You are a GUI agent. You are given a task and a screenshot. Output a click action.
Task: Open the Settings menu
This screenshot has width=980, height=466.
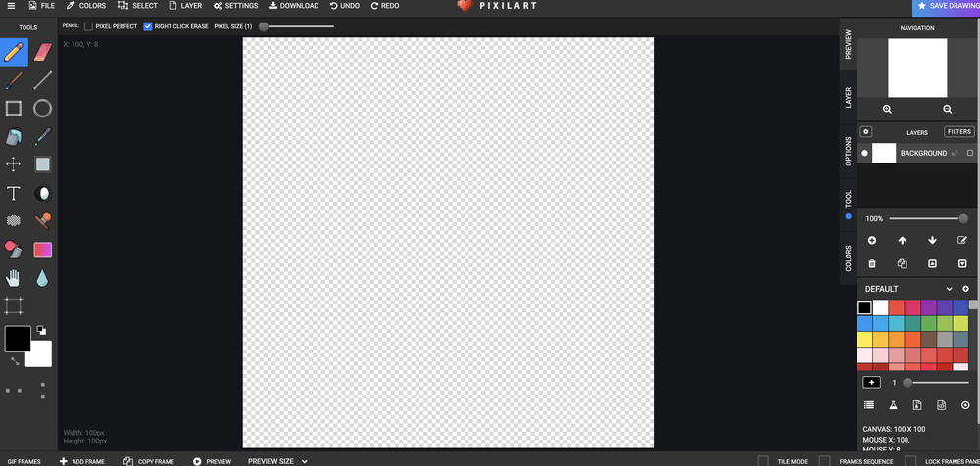235,6
